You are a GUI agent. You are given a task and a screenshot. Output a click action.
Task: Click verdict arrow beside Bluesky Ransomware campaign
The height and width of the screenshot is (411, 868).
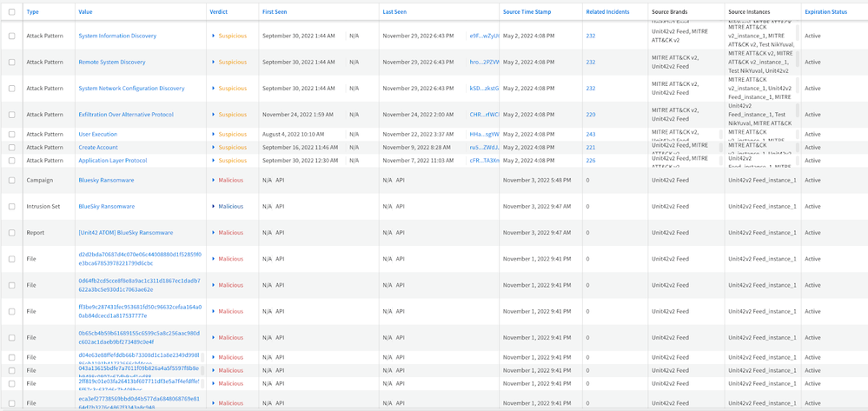[213, 181]
